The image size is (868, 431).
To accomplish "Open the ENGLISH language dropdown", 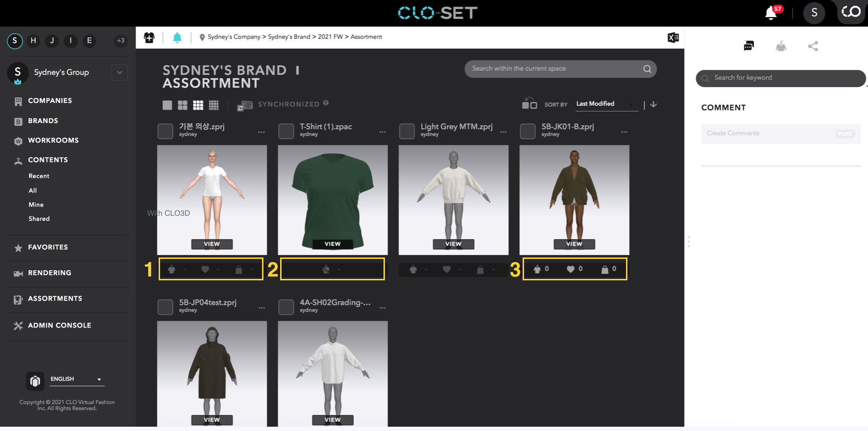I will pyautogui.click(x=77, y=379).
